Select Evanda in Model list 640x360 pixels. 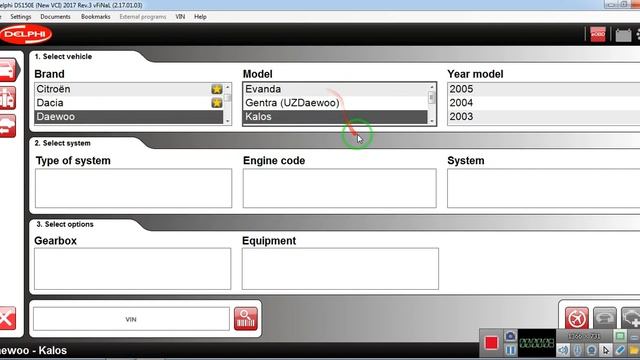336,89
